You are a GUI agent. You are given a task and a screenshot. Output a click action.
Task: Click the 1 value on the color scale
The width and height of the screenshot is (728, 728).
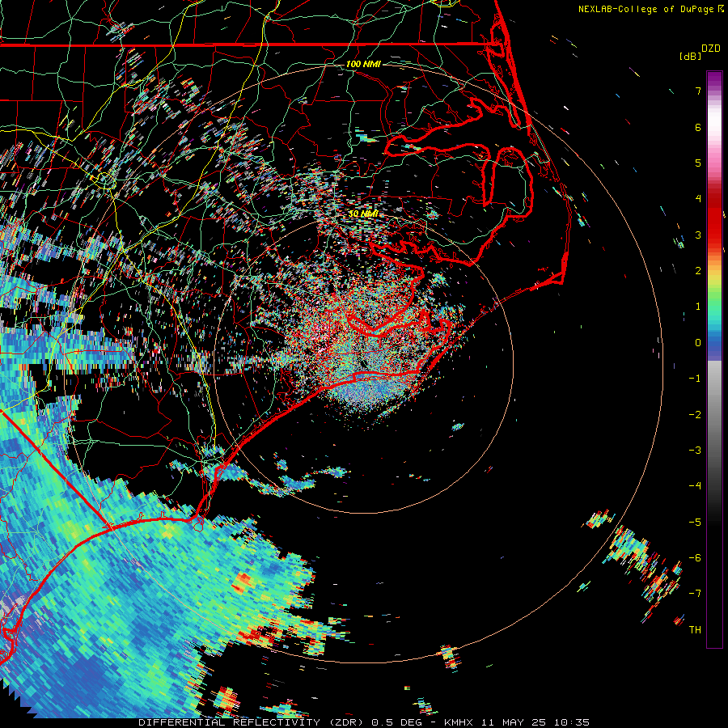click(x=698, y=307)
